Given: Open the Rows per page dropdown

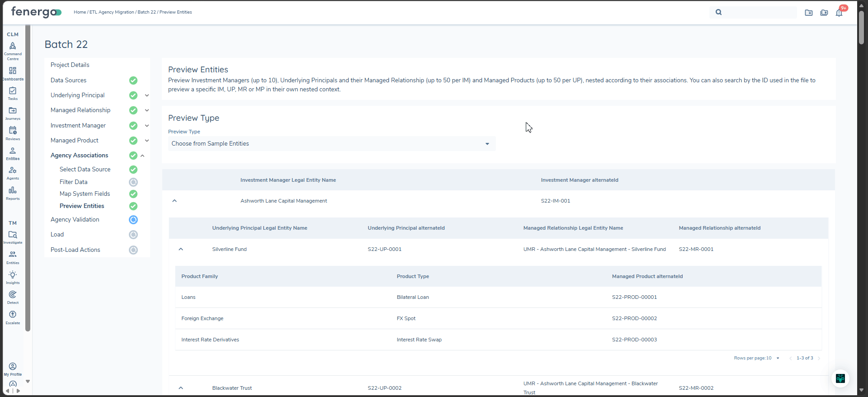Looking at the screenshot, I should [772, 358].
